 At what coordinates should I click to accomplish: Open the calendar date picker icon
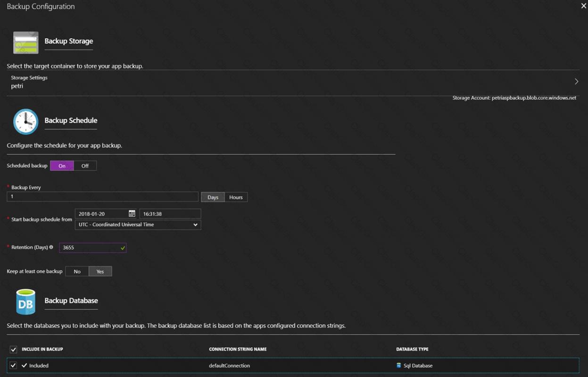(132, 214)
